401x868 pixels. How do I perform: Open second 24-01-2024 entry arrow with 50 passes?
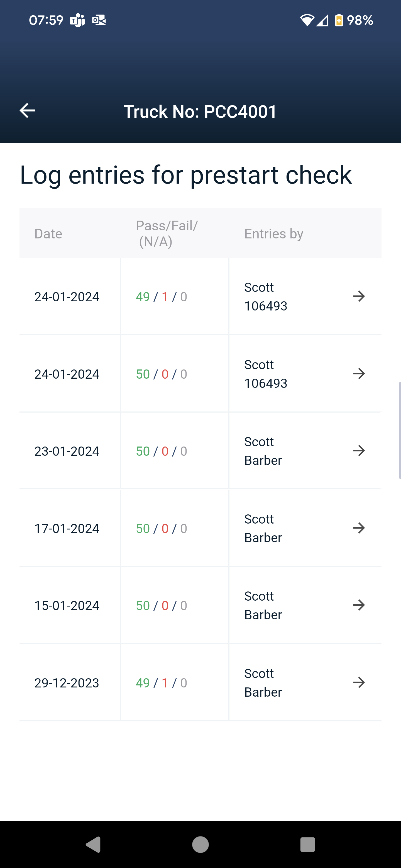359,374
